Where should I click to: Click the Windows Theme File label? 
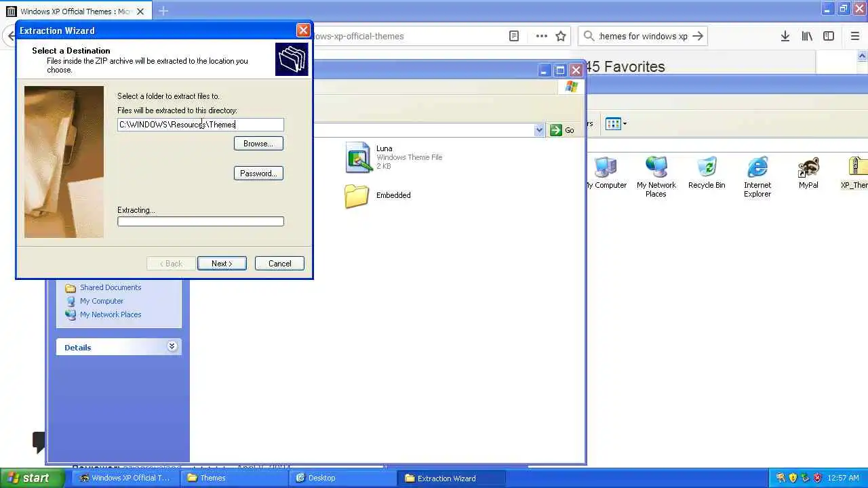[x=409, y=157]
